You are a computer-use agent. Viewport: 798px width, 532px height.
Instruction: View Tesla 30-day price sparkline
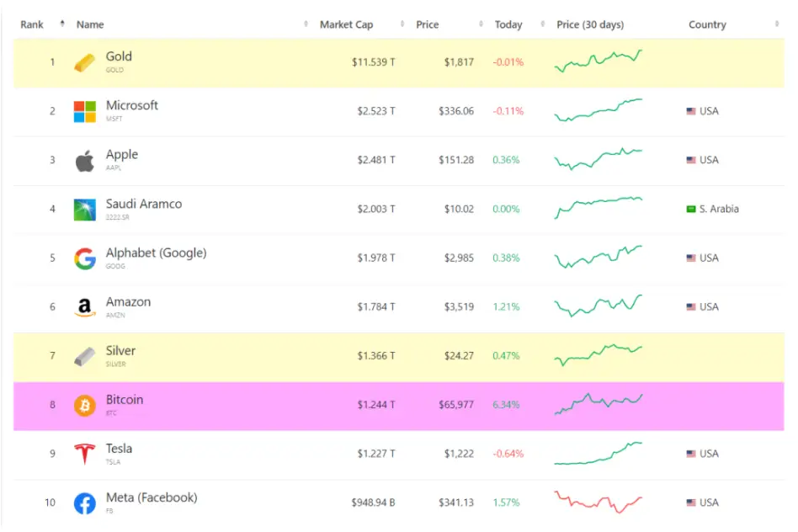coord(598,453)
